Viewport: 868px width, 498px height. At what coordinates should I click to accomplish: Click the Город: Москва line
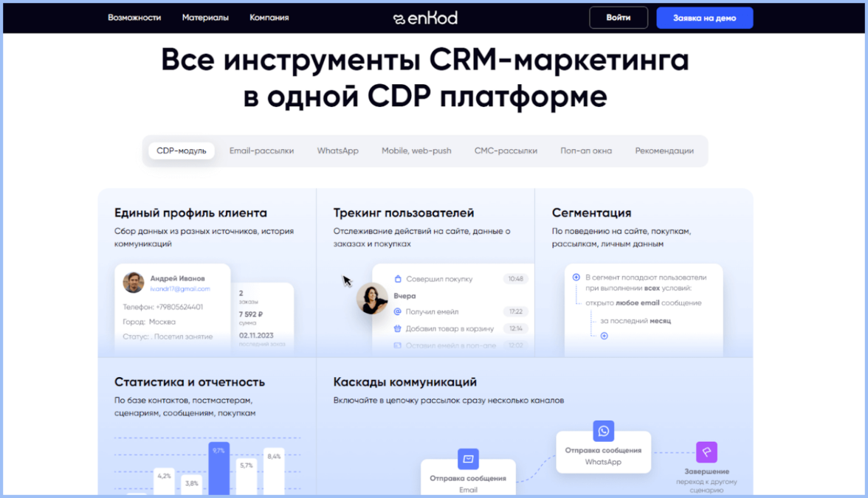click(149, 322)
